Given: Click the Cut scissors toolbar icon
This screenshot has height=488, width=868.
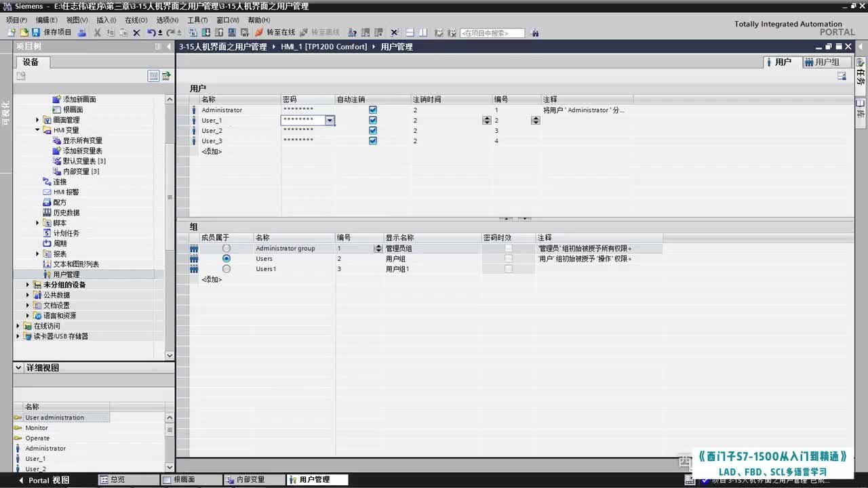Looking at the screenshot, I should 97,33.
